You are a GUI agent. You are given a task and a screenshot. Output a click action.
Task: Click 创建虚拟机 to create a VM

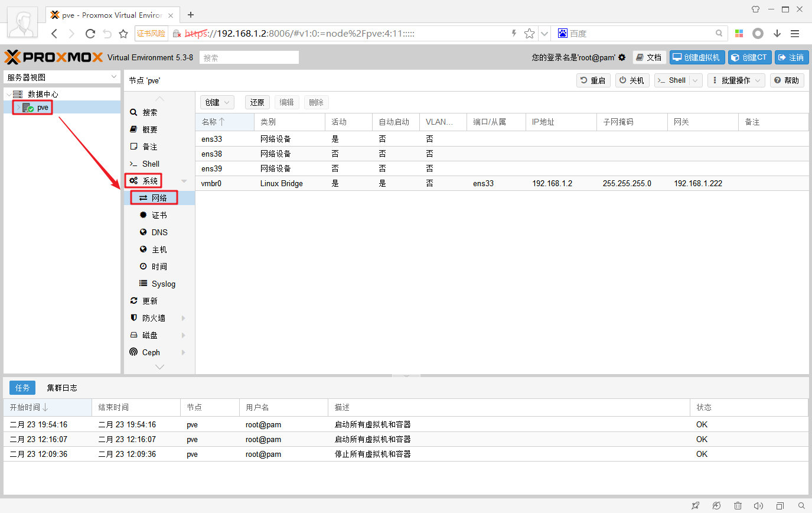[697, 57]
